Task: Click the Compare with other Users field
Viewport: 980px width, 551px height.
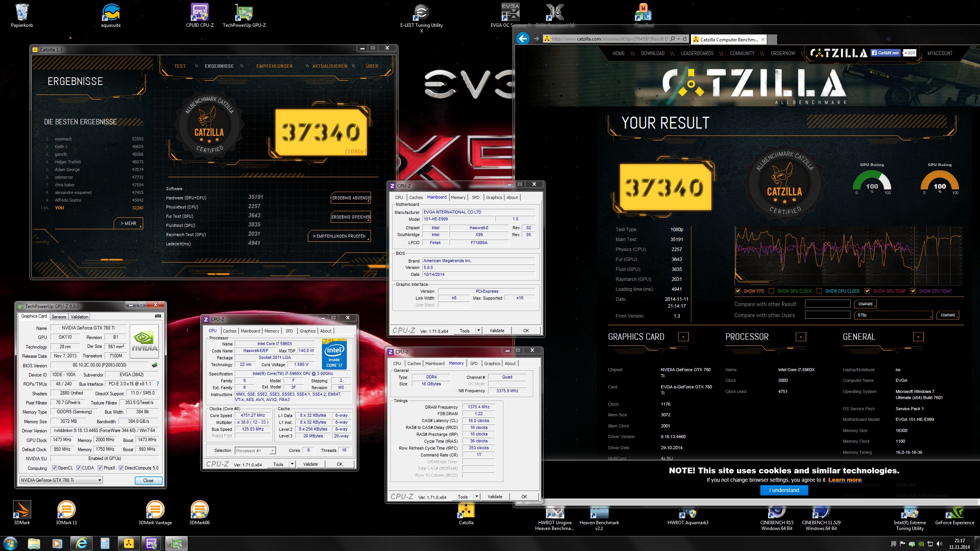Action: click(x=828, y=315)
